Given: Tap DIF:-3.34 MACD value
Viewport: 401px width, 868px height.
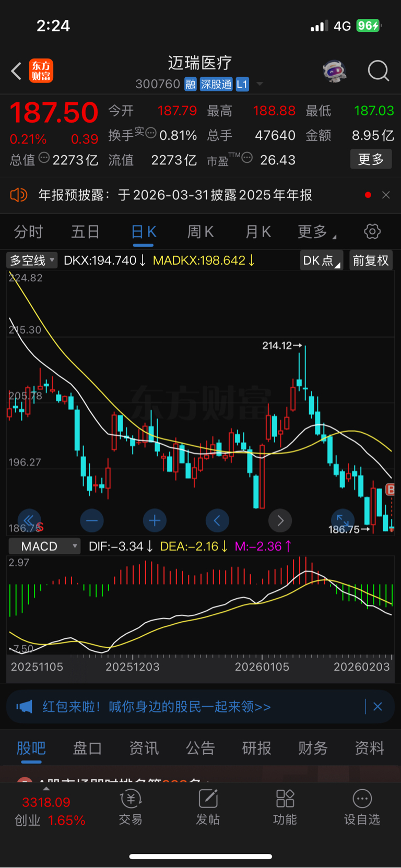Looking at the screenshot, I should [121, 546].
